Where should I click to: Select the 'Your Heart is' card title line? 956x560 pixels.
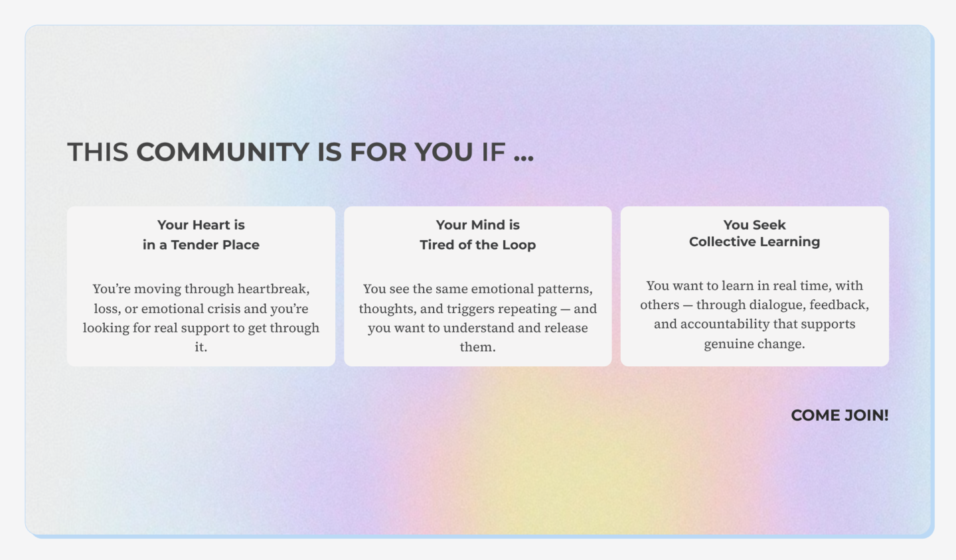200,225
